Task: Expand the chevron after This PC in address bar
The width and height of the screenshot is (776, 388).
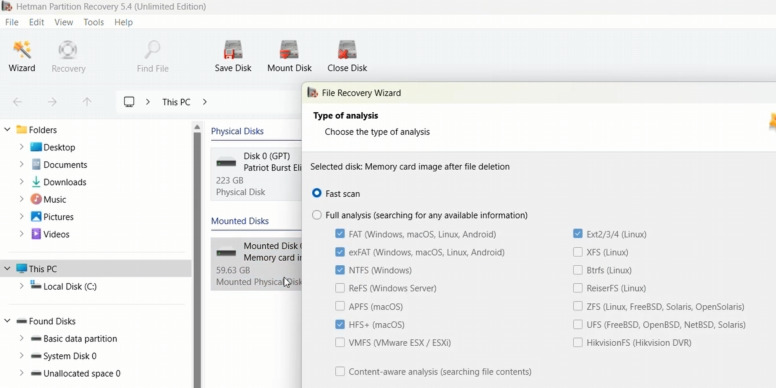Action: pos(204,102)
